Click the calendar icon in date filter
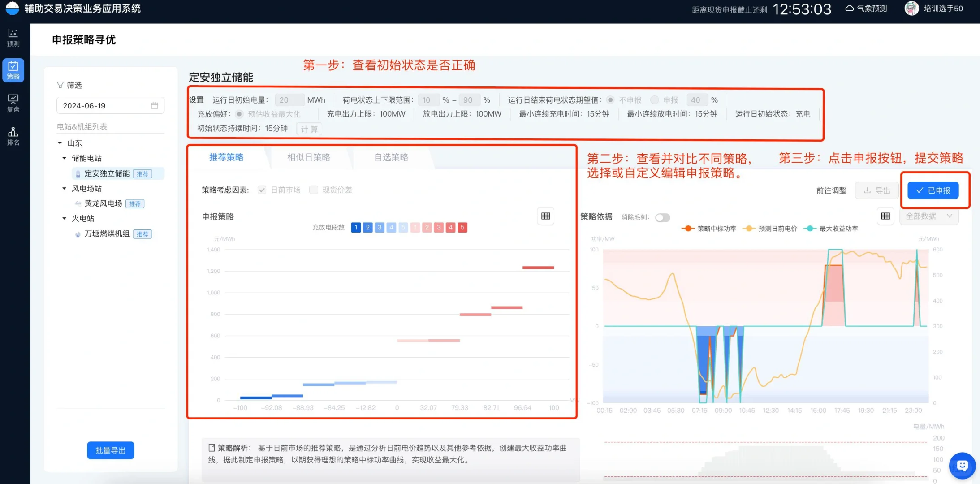The width and height of the screenshot is (980, 484). coord(155,105)
